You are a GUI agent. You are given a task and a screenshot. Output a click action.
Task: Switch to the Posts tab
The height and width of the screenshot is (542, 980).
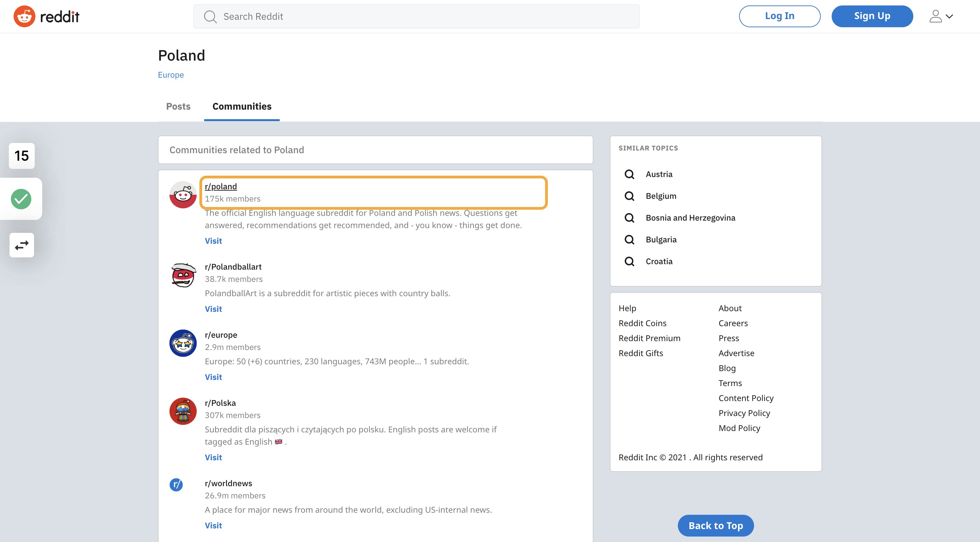point(178,106)
